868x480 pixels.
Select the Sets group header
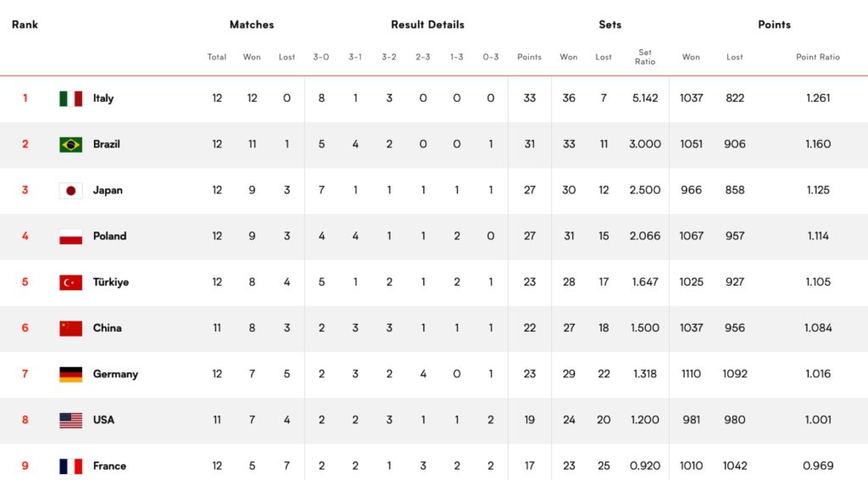[610, 25]
